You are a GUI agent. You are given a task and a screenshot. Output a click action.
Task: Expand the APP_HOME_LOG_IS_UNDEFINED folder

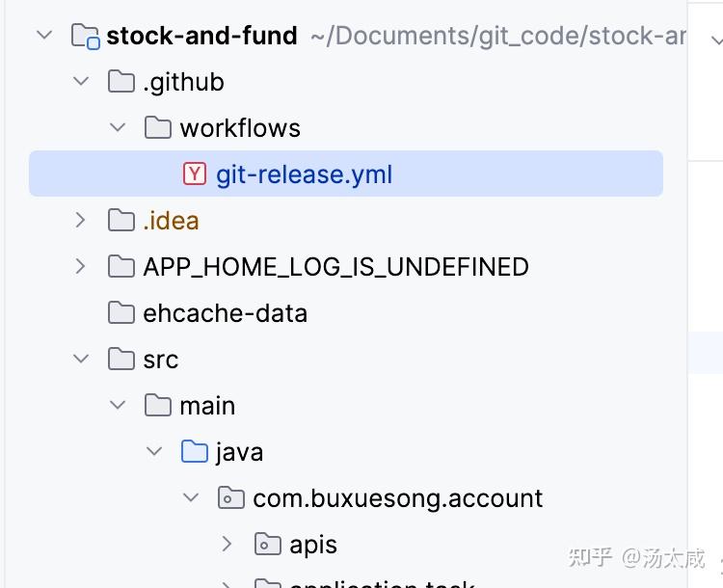[81, 267]
